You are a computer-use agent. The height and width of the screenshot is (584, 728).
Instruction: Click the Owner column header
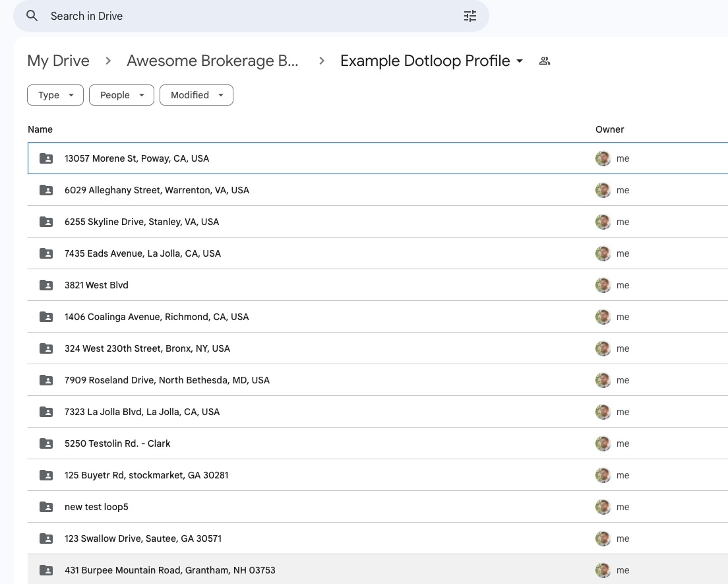[609, 129]
